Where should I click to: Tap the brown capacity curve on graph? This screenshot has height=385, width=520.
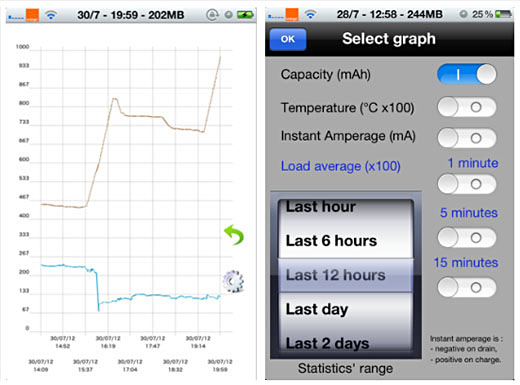(143, 116)
